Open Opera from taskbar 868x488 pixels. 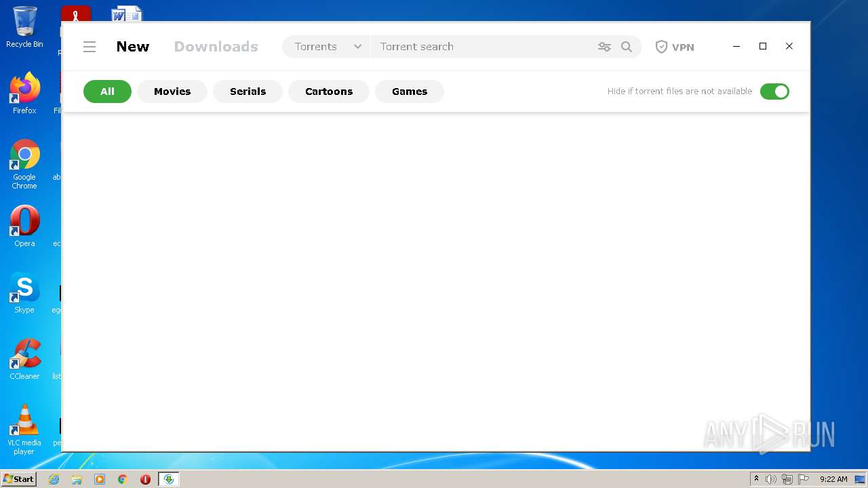point(145,479)
